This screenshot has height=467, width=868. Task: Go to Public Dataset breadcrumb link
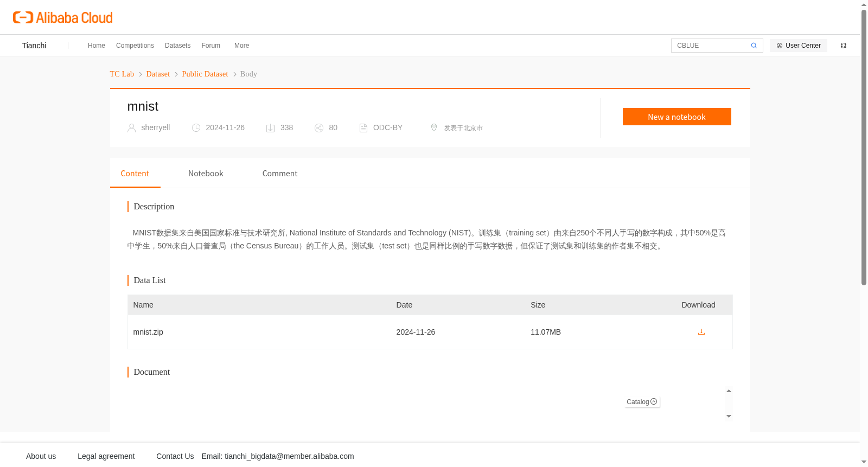(x=205, y=74)
